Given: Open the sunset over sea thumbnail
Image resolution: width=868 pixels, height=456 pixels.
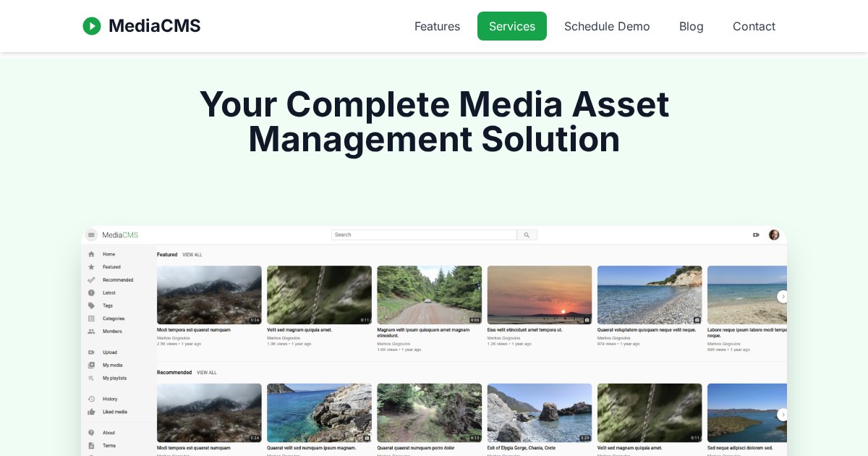Looking at the screenshot, I should 540,295.
